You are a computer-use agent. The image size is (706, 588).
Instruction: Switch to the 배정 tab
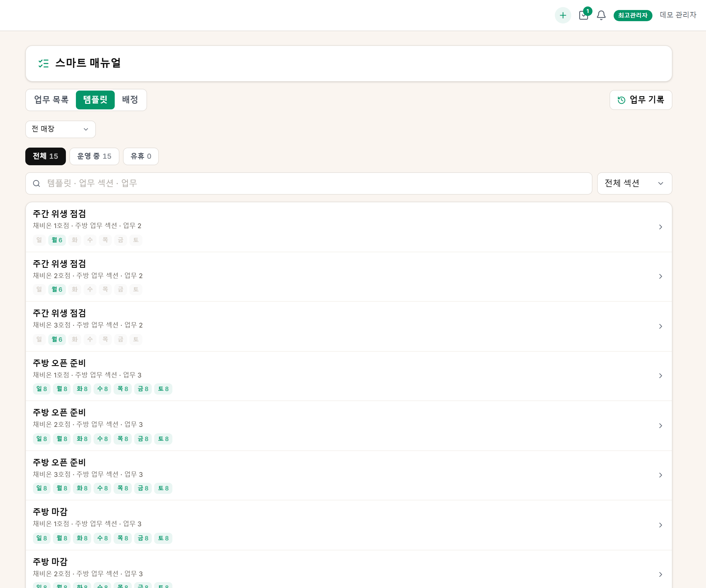[x=130, y=100]
